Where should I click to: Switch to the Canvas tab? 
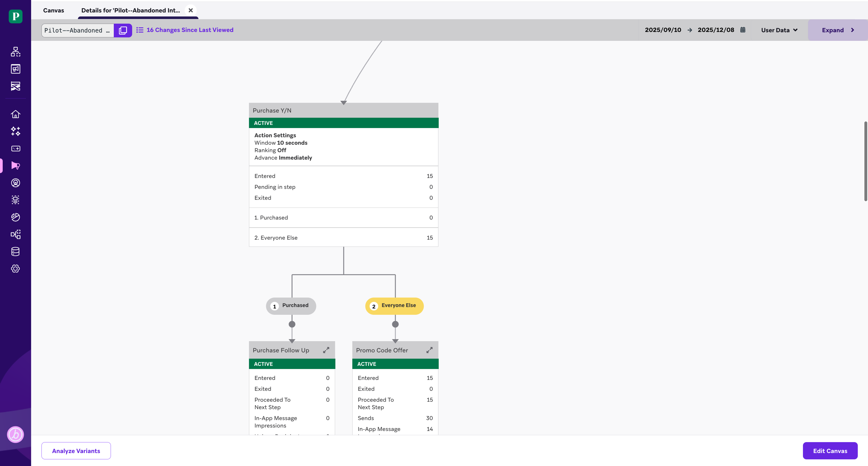pos(53,10)
